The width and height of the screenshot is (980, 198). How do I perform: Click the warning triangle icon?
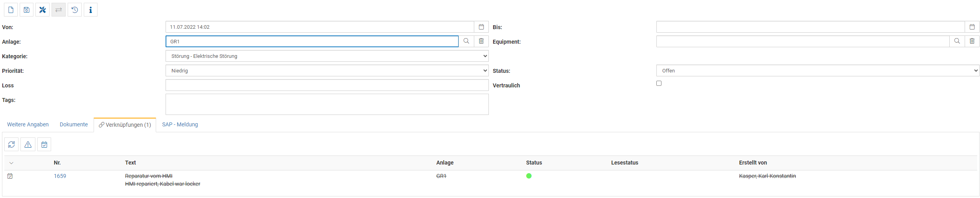point(28,144)
